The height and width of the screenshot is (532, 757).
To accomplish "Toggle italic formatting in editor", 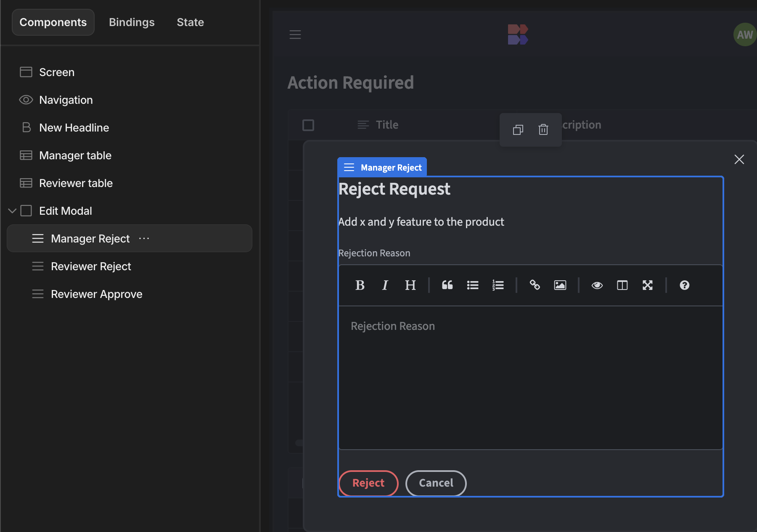I will pyautogui.click(x=385, y=285).
